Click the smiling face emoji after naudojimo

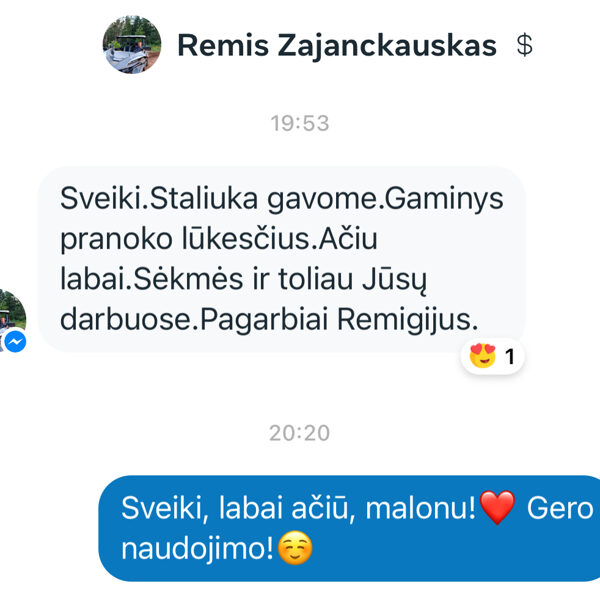pos(295,548)
